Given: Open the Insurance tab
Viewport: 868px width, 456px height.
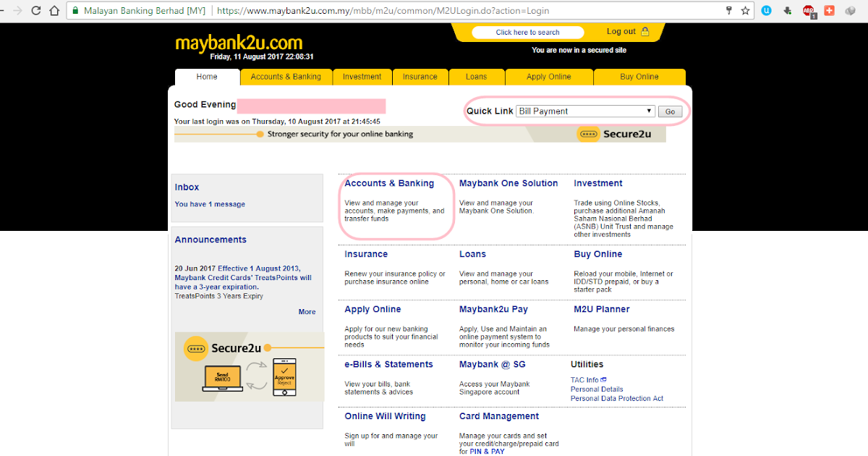Looking at the screenshot, I should pos(420,77).
